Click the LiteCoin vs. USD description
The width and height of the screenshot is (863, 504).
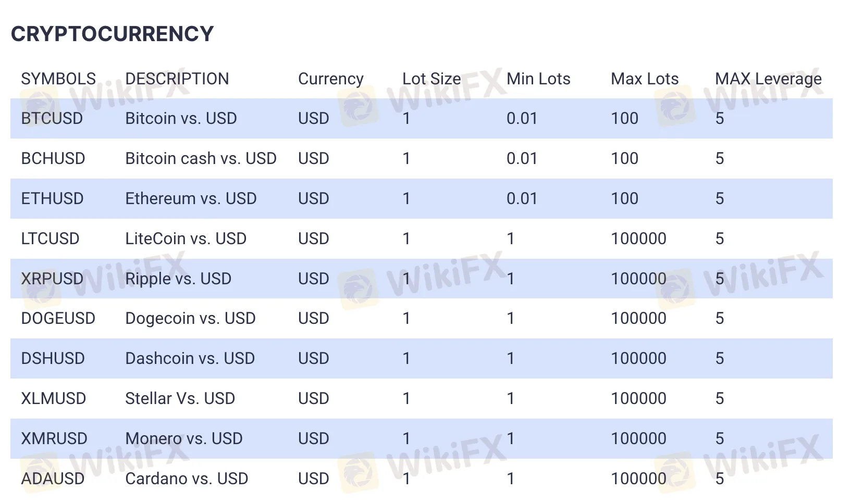[186, 238]
